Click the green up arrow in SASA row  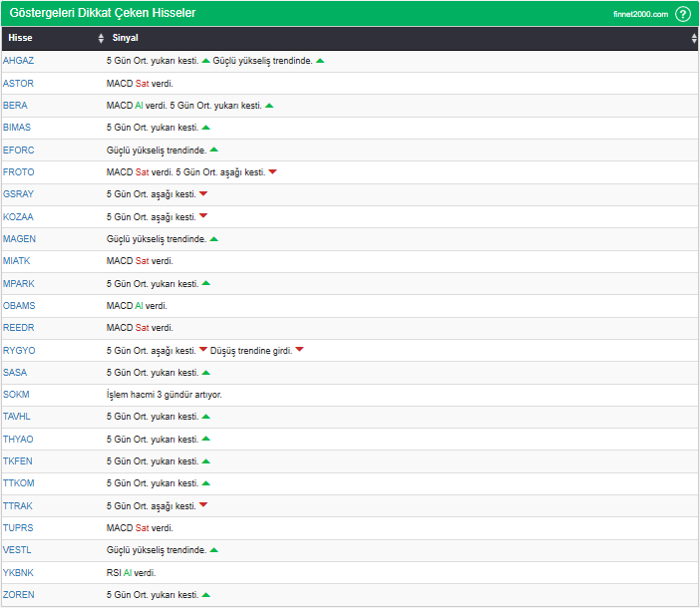click(205, 373)
